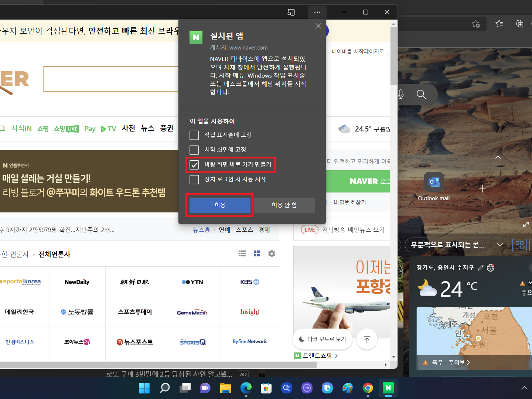Add a new quick link with plus icon
532x399 pixels.
click(x=482, y=189)
